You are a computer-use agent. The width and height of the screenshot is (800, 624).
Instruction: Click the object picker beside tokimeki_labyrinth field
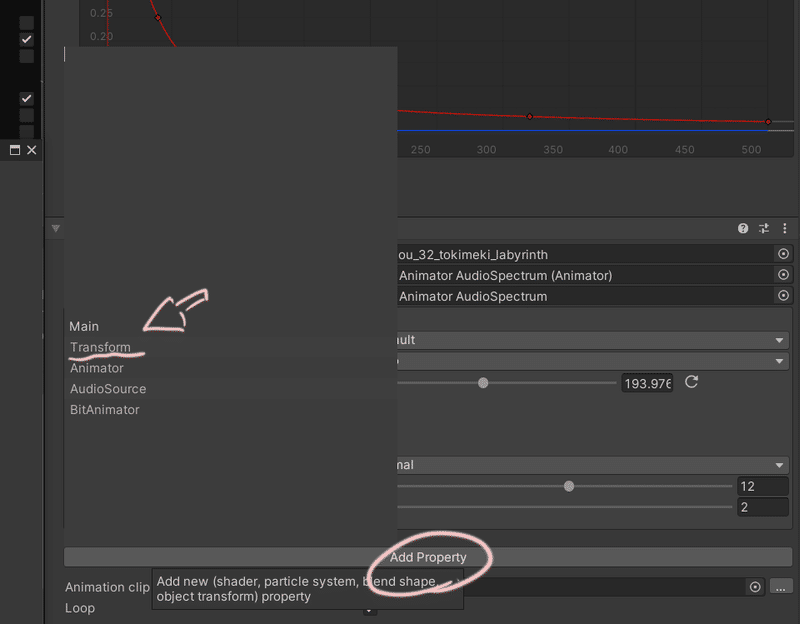(784, 254)
